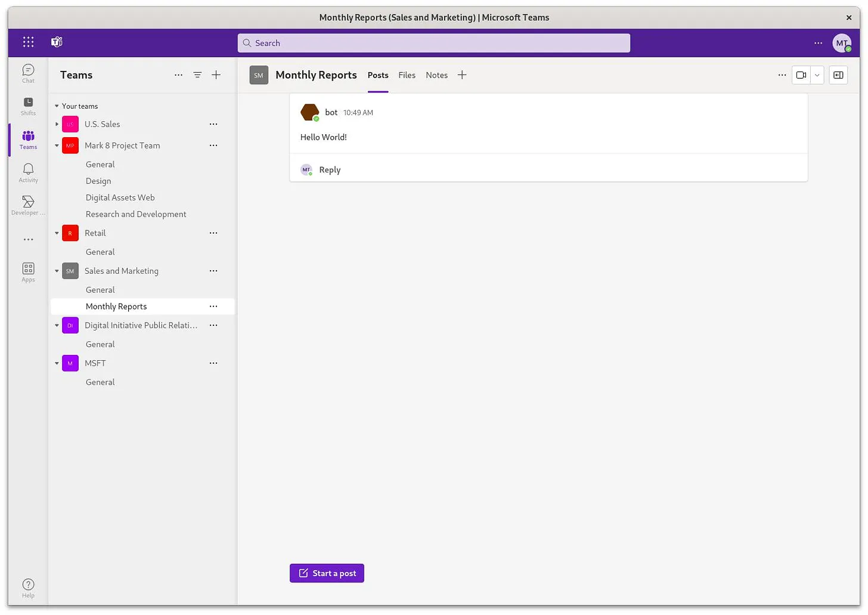Viewport: 868px width, 615px height.
Task: Open more options for Sales and Marketing
Action: pyautogui.click(x=213, y=271)
